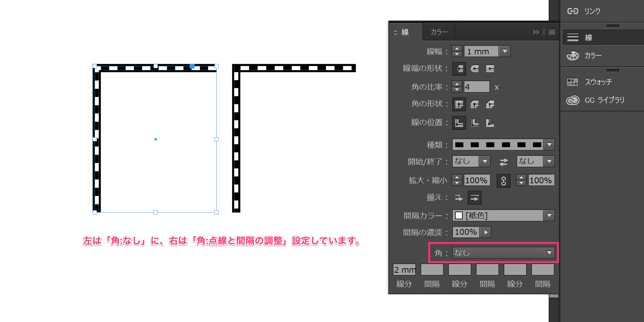Click end arrowhead 100% scale field

point(541,180)
